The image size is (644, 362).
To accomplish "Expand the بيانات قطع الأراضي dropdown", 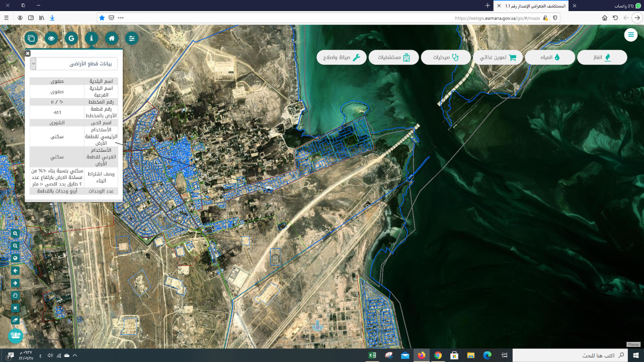I will coord(33,63).
